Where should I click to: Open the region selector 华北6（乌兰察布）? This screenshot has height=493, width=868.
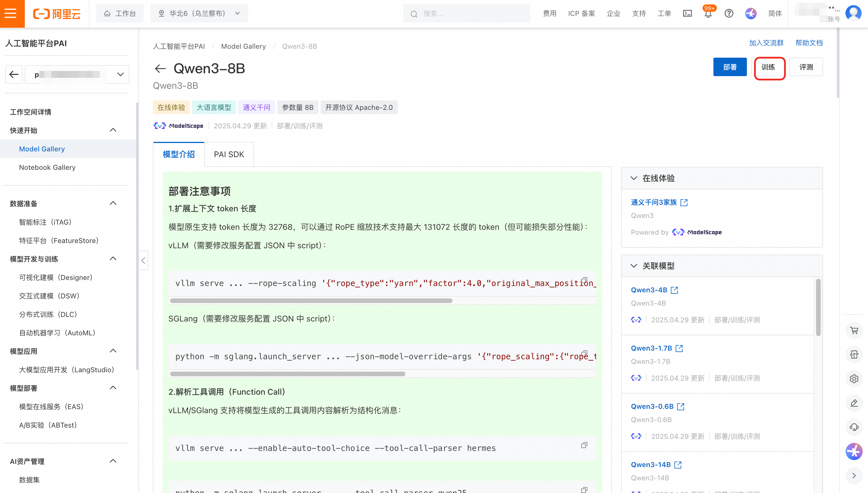coord(199,14)
